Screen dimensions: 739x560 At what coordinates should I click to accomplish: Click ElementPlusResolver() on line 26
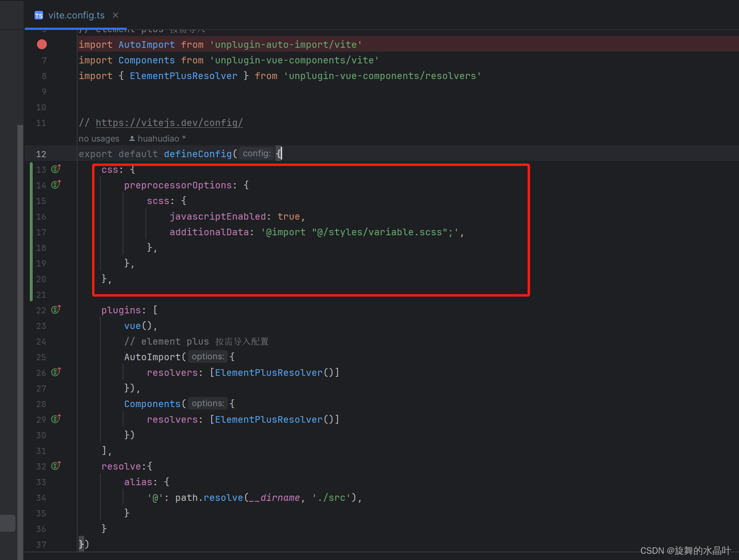[x=275, y=373]
